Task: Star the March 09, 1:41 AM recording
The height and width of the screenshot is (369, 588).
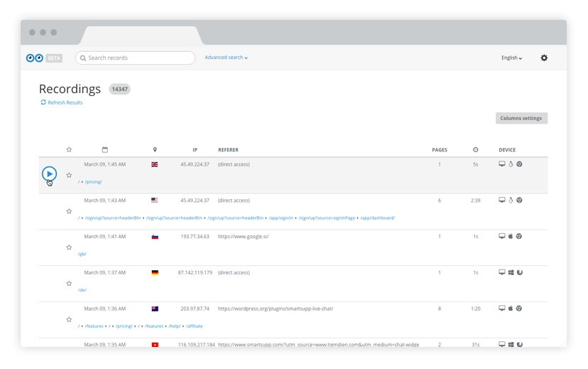Action: point(69,247)
